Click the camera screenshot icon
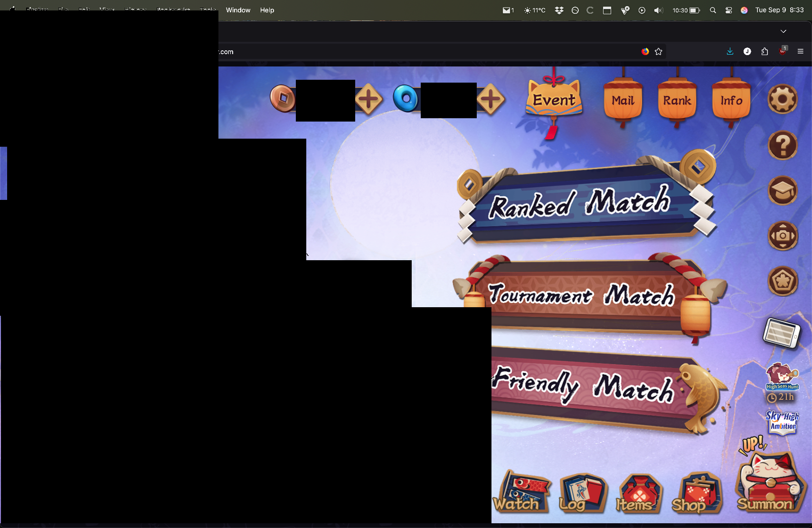Viewport: 812px width, 528px height. pos(783,236)
